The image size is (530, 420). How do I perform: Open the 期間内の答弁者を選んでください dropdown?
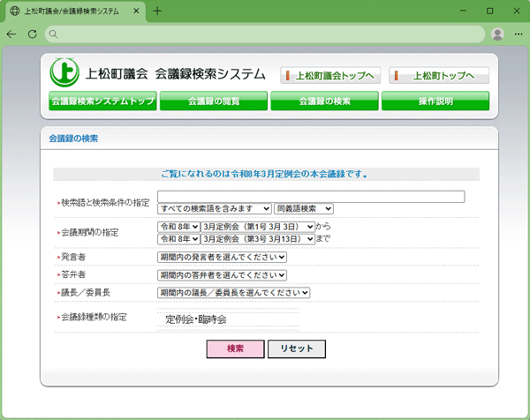[x=222, y=275]
